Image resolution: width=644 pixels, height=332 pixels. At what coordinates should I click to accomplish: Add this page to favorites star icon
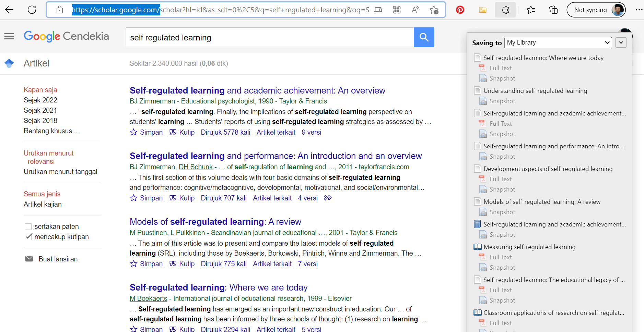pos(434,10)
